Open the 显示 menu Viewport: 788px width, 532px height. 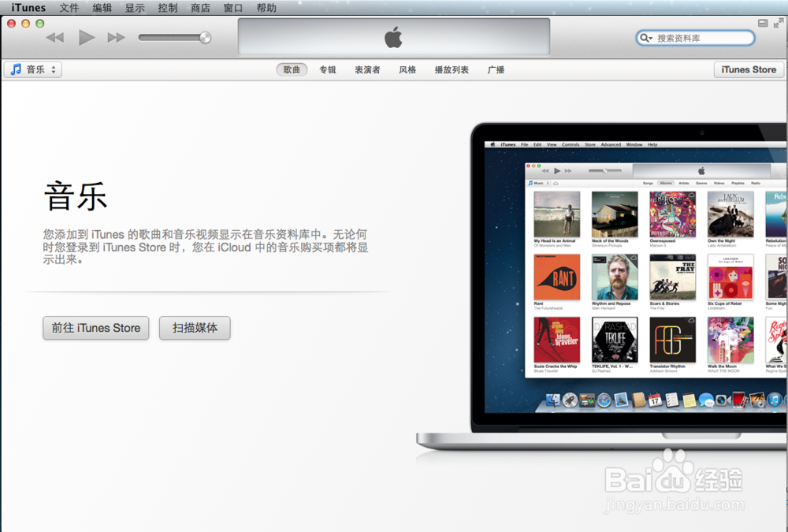pos(135,8)
